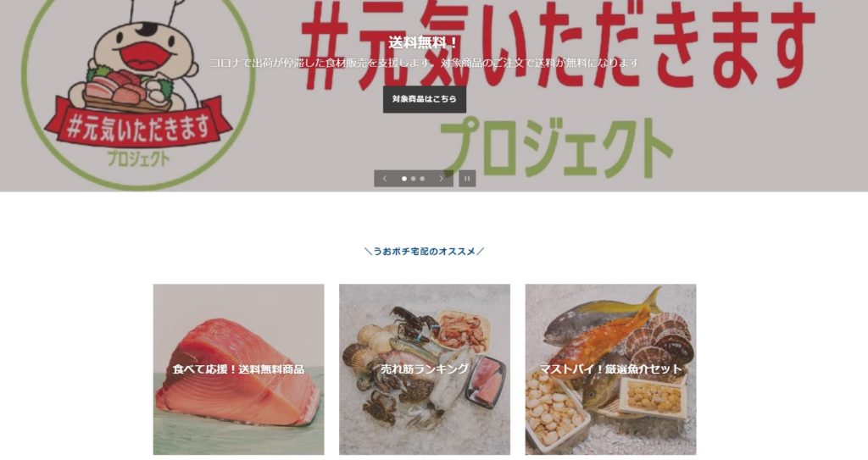Click the banner text about コロナ shipping support
The height and width of the screenshot is (460, 868).
point(425,63)
